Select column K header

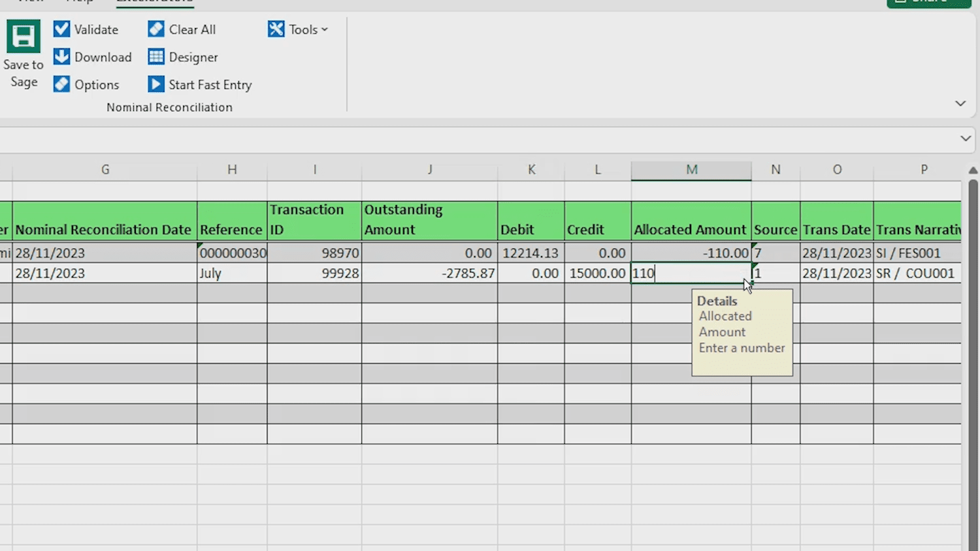click(x=531, y=170)
